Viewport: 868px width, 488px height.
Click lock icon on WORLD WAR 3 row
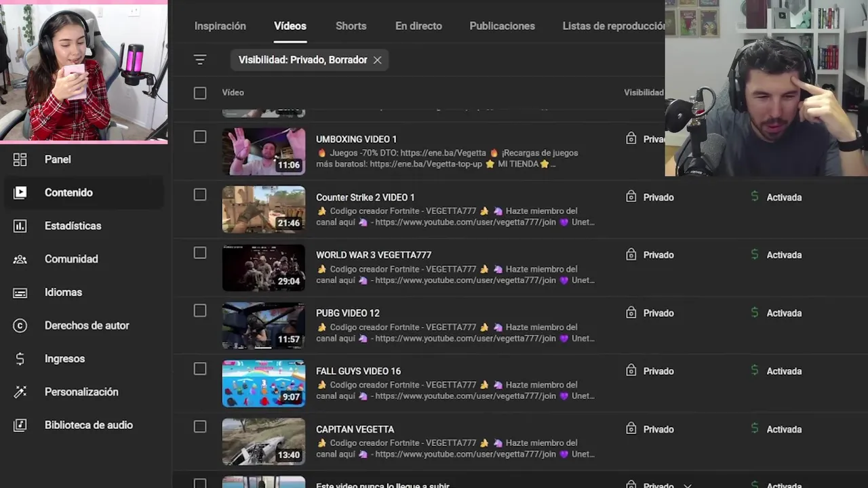[631, 254]
